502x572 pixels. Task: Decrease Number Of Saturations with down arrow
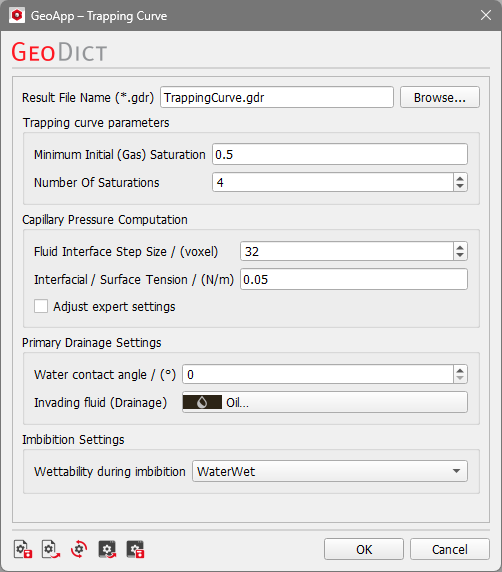coord(460,186)
